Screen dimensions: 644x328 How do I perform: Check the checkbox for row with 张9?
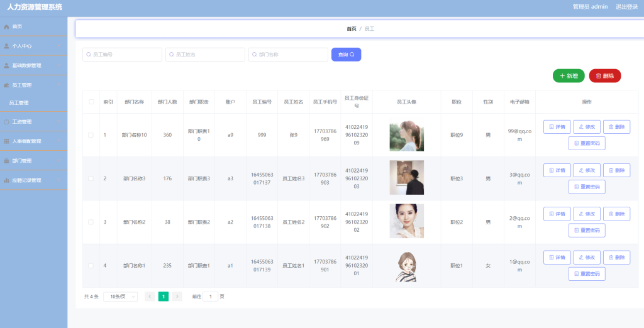click(91, 135)
